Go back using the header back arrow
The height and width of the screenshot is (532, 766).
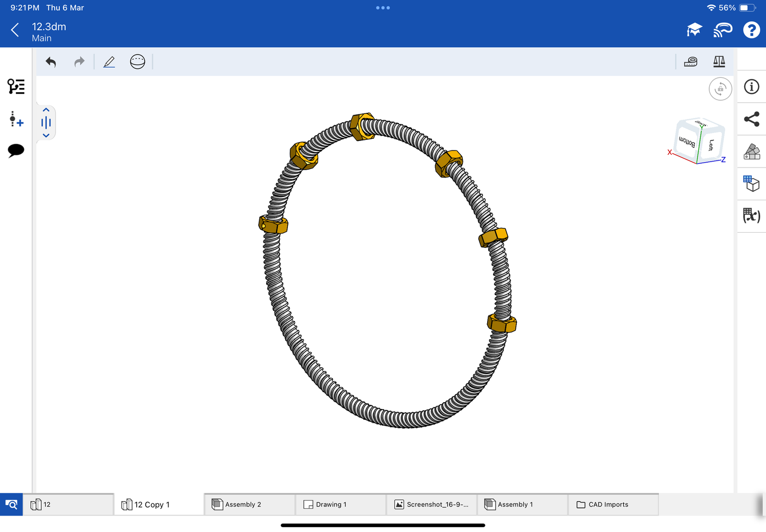click(15, 30)
